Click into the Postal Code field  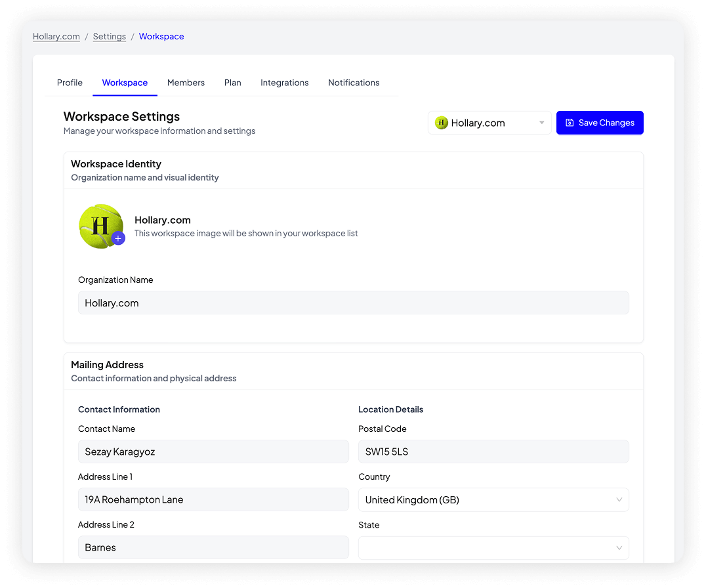493,451
